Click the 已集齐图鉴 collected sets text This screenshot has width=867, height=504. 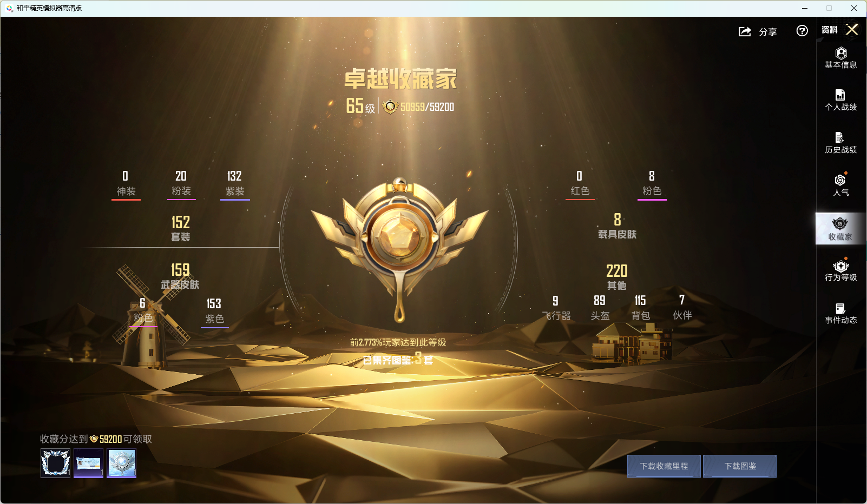tap(398, 359)
